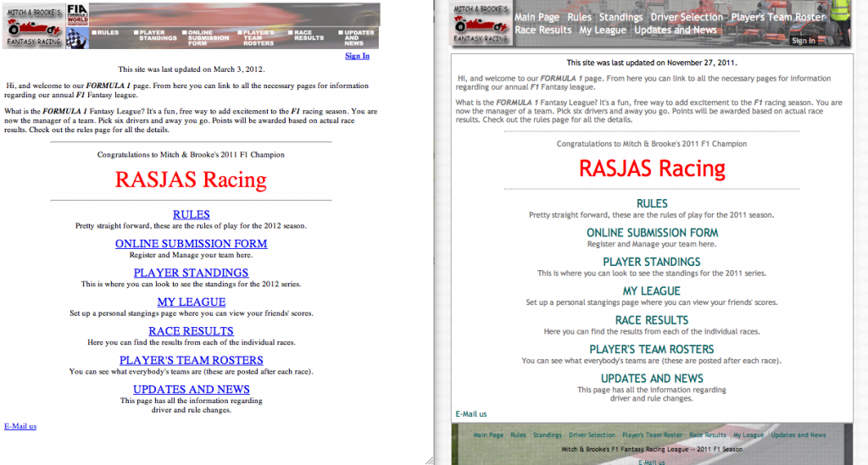The image size is (868, 465).
Task: Click the fantasy racing logo beside the FIA logo
Action: (33, 25)
